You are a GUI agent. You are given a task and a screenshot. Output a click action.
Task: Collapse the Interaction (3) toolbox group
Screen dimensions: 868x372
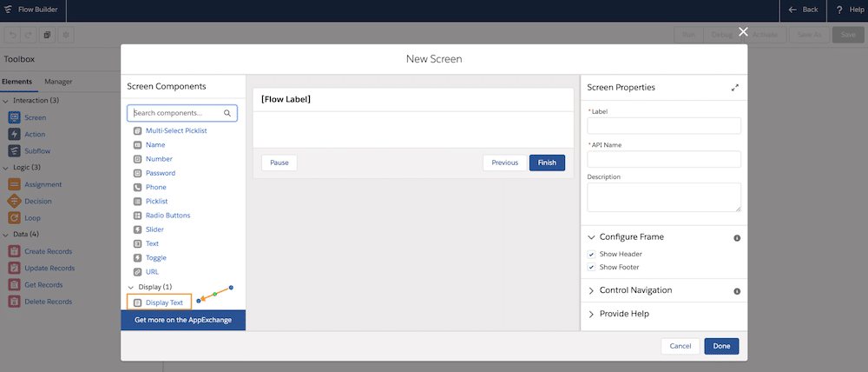tap(5, 100)
